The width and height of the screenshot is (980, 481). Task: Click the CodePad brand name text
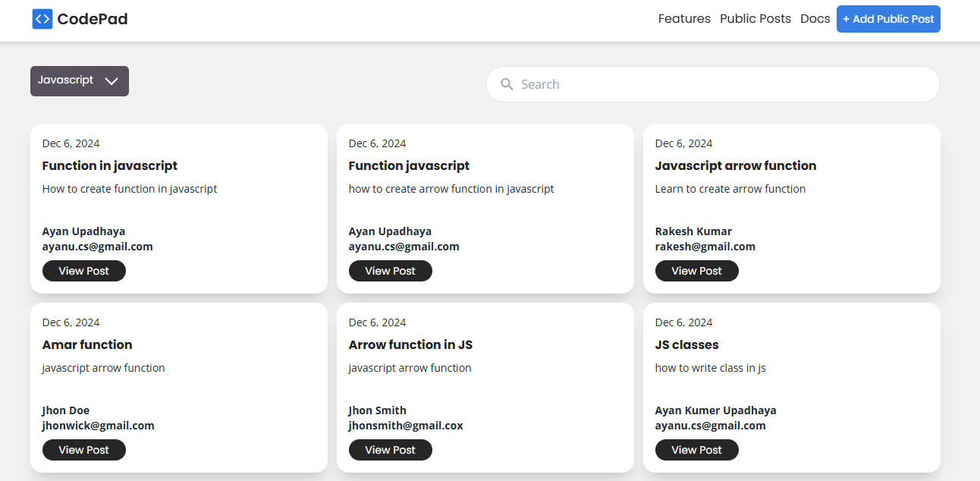click(x=93, y=19)
